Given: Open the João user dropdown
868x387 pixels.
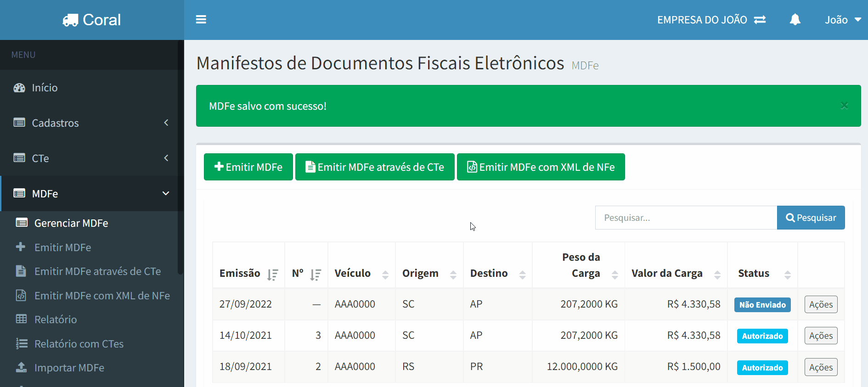Looking at the screenshot, I should point(842,20).
